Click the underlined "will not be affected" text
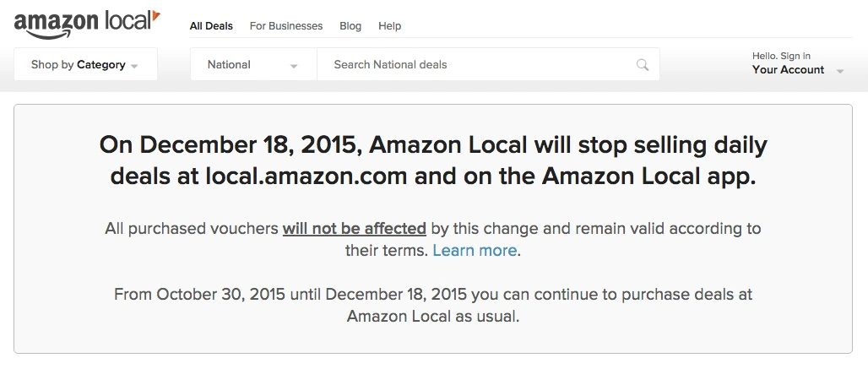868x369 pixels. coord(355,228)
